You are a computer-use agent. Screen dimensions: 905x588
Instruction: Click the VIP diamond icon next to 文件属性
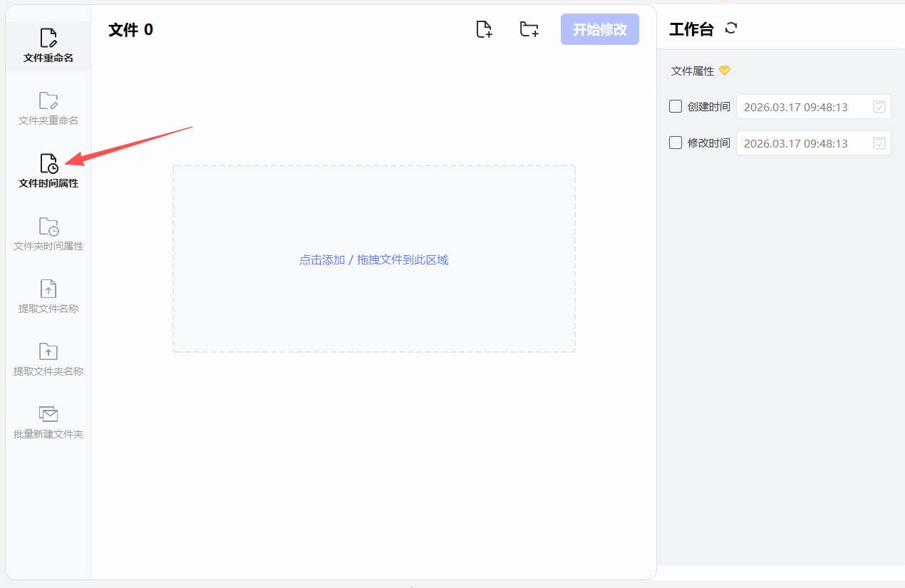(x=725, y=71)
